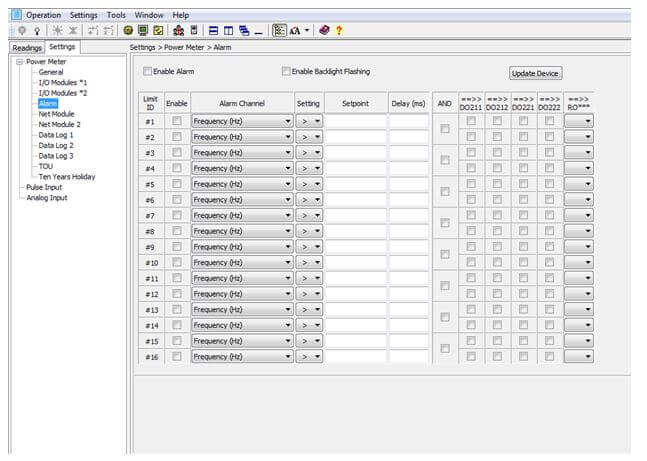
Task: Open the Tools menu
Action: click(x=116, y=15)
